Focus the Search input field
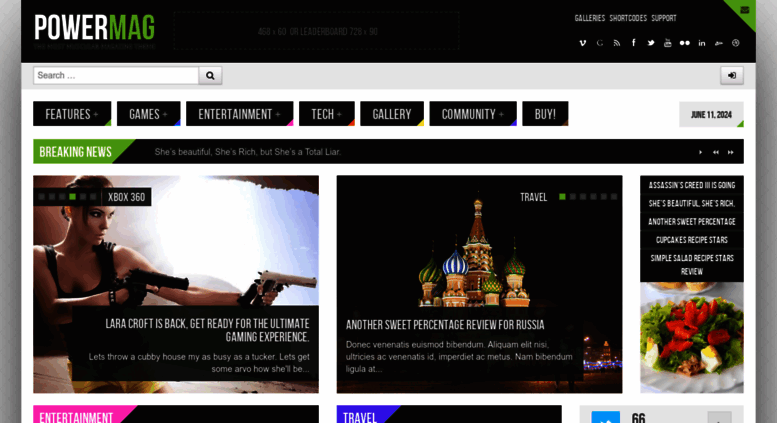The height and width of the screenshot is (423, 777). coord(116,75)
